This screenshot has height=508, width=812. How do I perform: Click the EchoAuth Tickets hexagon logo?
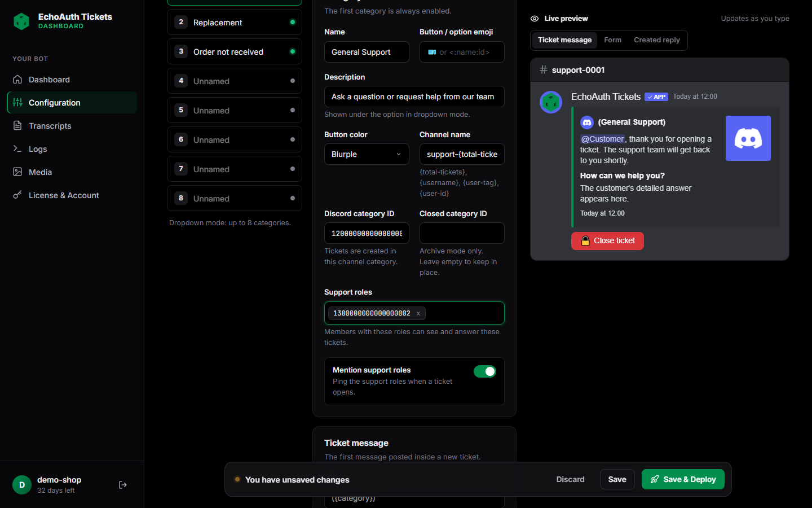tap(21, 21)
